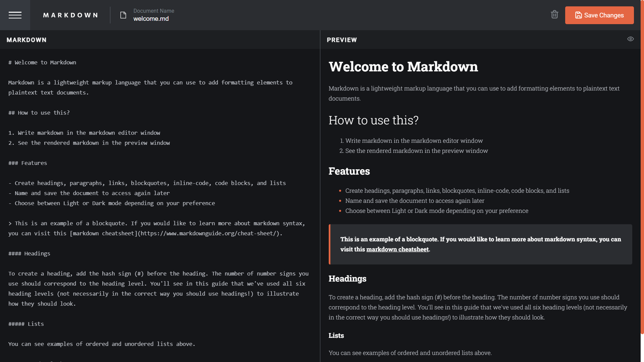
Task: Toggle preview-only view with eye icon
Action: tap(630, 39)
